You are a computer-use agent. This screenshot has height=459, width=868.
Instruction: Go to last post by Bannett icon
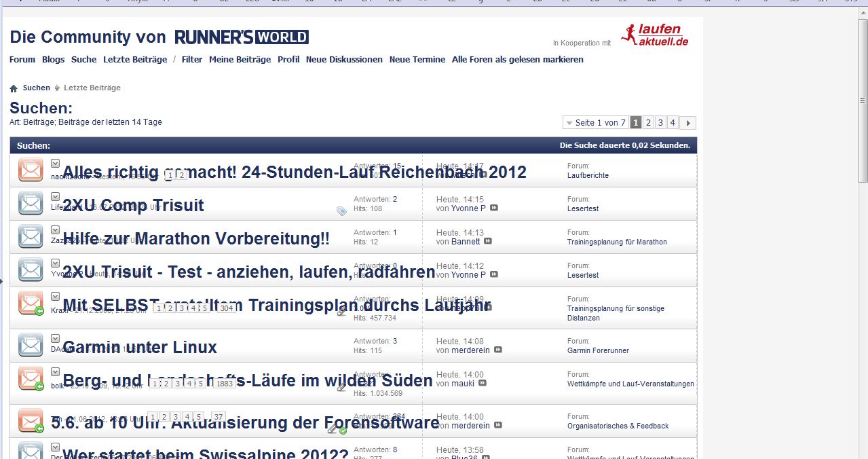click(488, 241)
